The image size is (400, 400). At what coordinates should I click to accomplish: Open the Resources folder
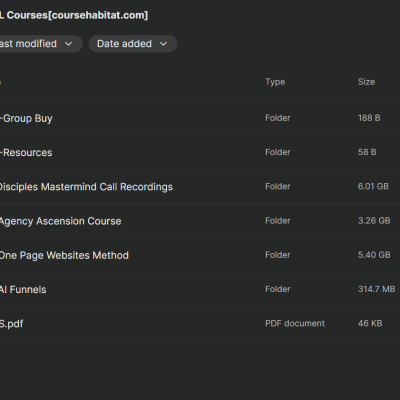coord(26,153)
